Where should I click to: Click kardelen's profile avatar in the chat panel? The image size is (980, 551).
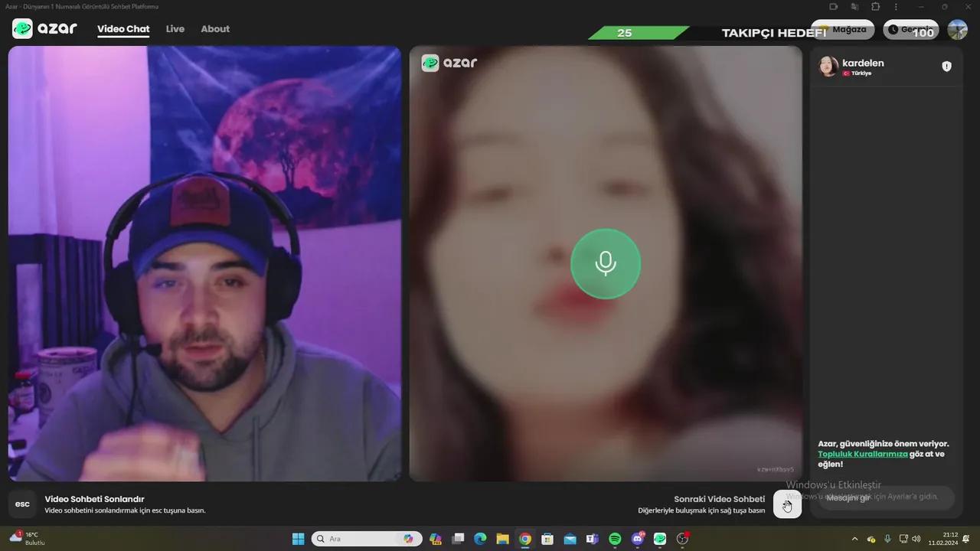click(828, 67)
